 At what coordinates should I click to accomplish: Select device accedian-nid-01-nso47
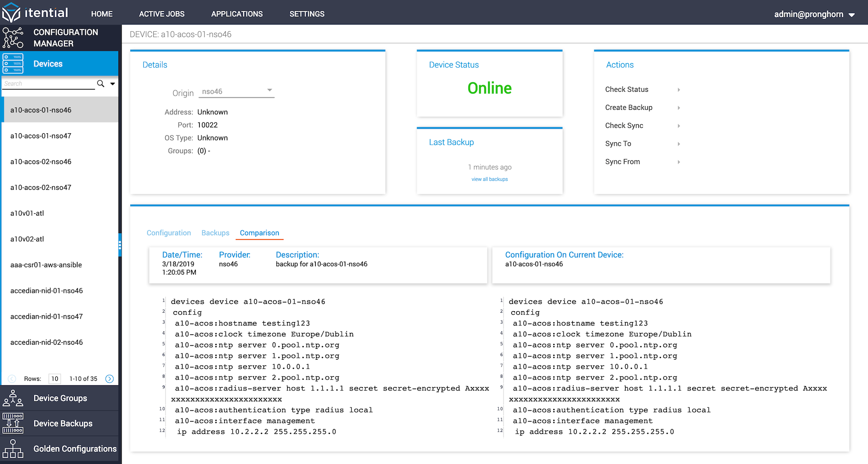tap(60, 316)
